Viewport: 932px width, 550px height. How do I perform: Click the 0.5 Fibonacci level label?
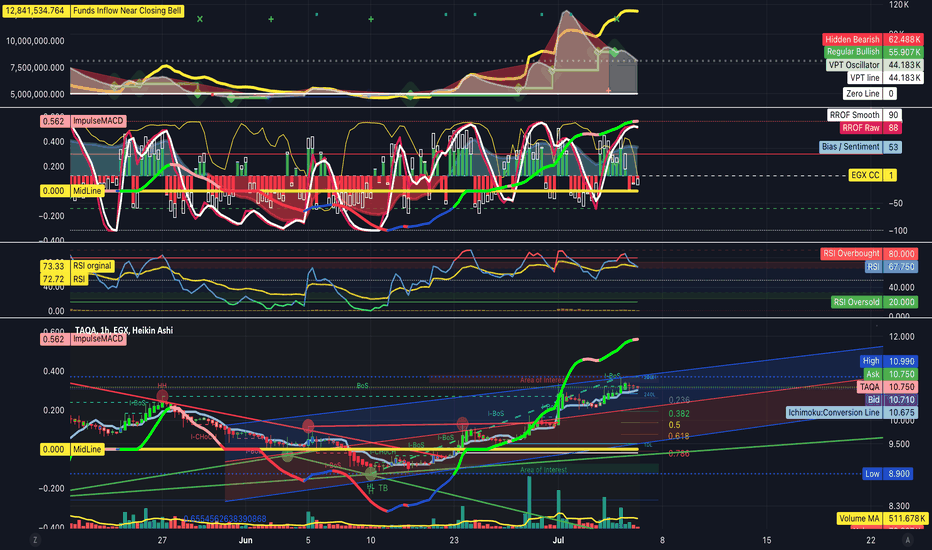(674, 425)
